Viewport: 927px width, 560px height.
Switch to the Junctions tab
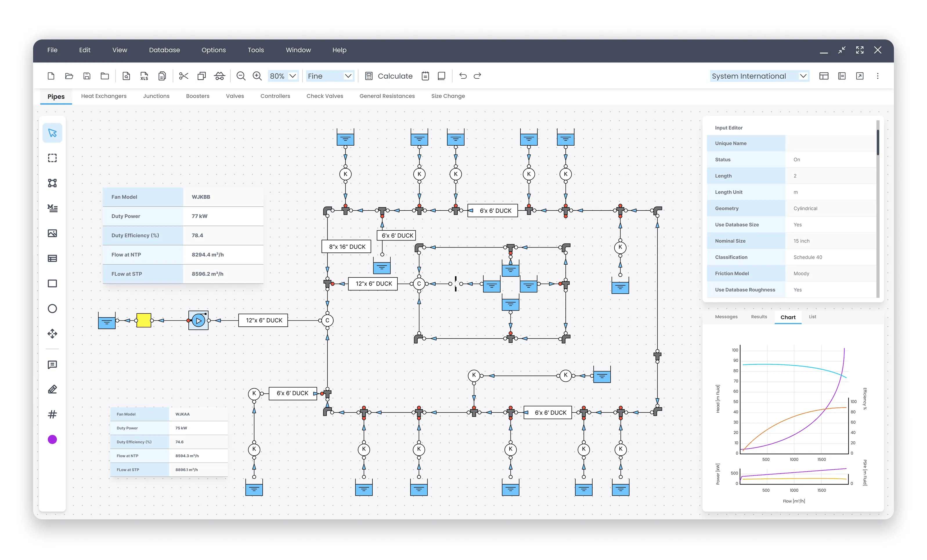pos(156,96)
